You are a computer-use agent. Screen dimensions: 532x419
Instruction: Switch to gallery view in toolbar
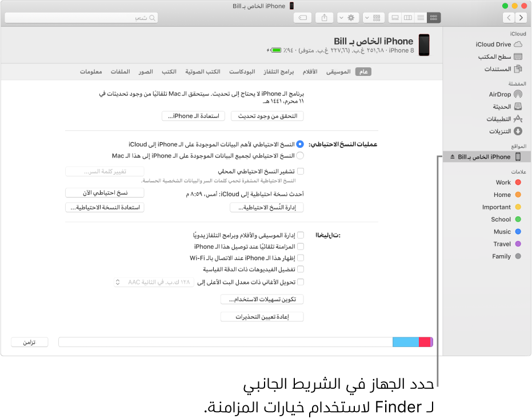tap(395, 18)
